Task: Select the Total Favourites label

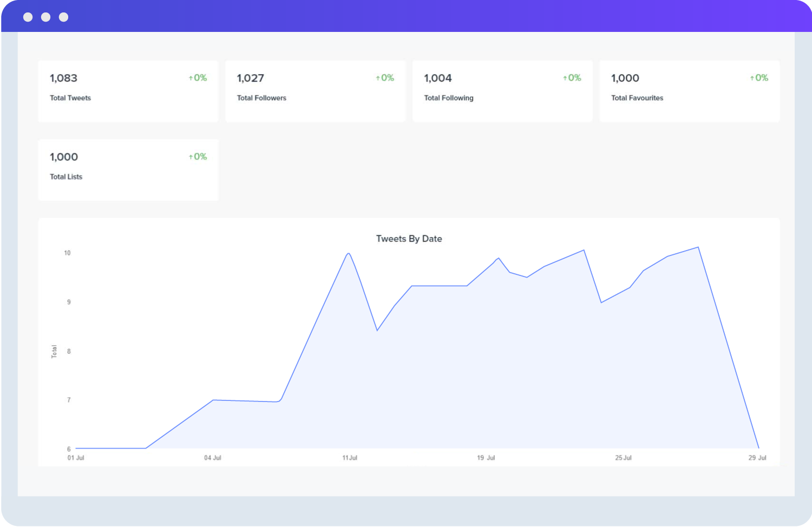Action: pyautogui.click(x=637, y=98)
